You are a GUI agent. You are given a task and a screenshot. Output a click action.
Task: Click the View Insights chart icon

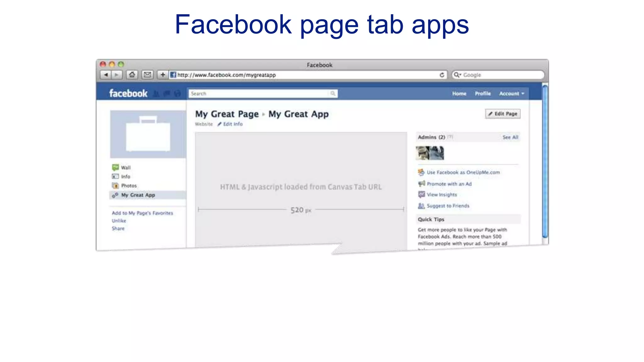[421, 195]
